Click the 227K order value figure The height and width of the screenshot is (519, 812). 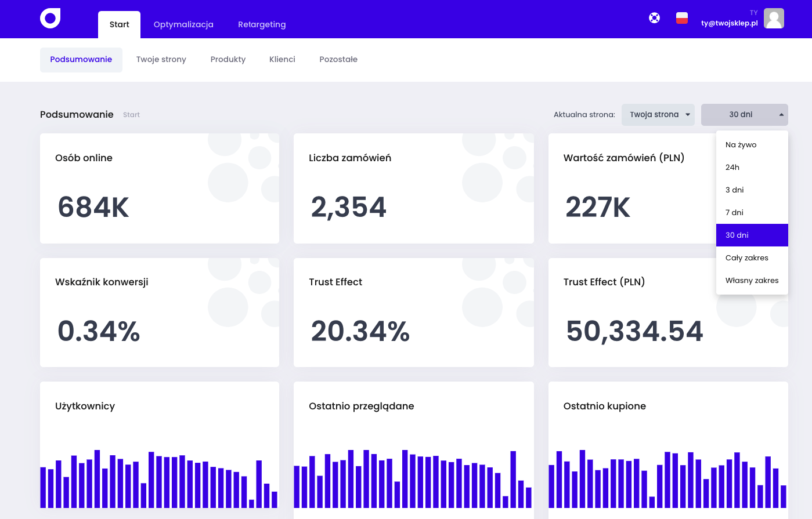tap(598, 207)
